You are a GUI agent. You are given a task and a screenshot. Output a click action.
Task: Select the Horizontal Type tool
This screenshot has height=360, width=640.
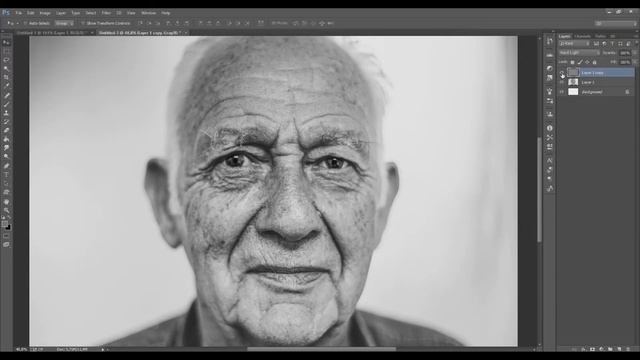pos(7,175)
